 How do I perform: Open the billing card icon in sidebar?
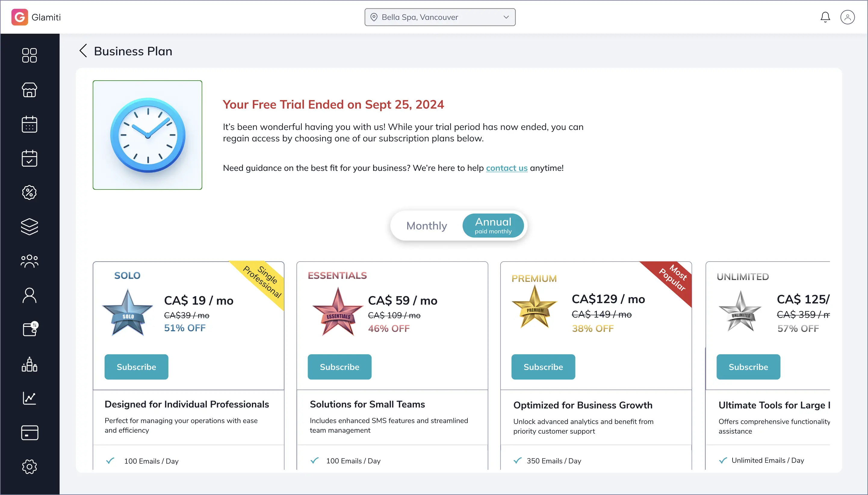click(x=29, y=432)
